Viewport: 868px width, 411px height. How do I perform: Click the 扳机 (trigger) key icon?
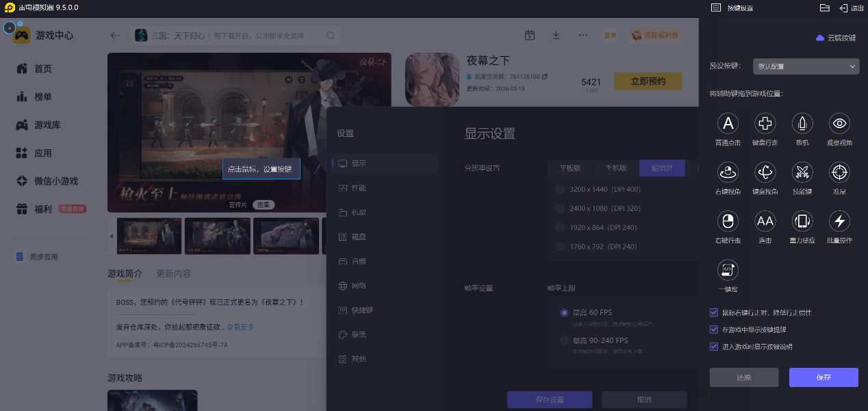[x=802, y=123]
